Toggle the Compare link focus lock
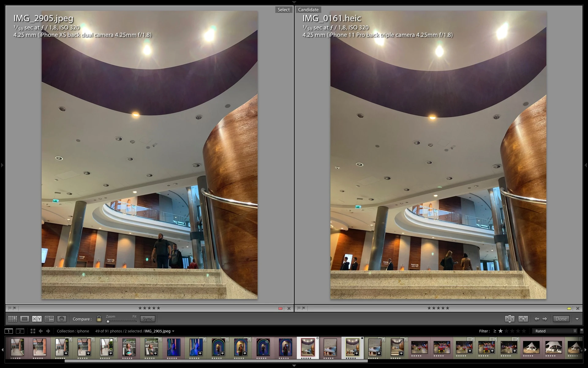Viewport: 588px width, 368px height. pos(99,319)
